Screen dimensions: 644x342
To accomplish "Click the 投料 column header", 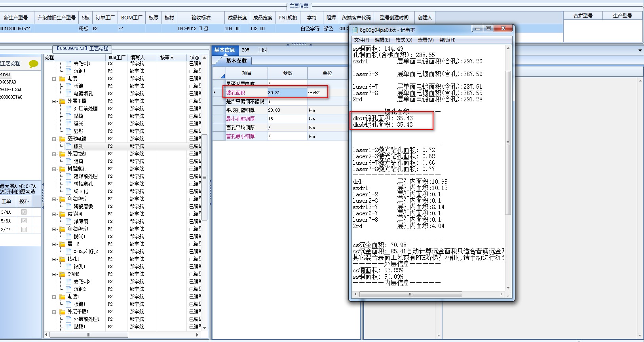I will [24, 201].
